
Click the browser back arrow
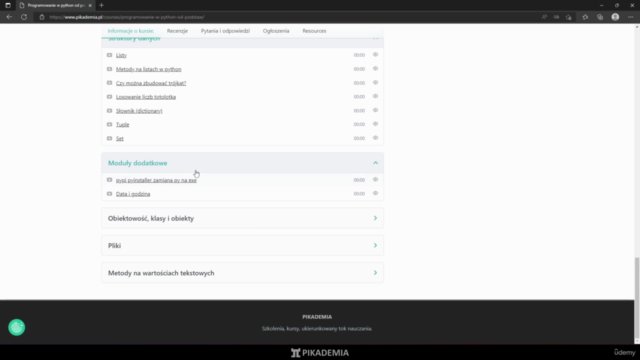9,17
